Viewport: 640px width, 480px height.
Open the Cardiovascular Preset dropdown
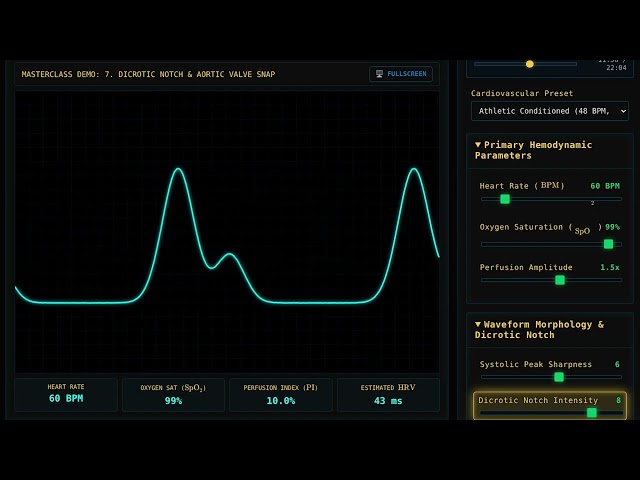pyautogui.click(x=550, y=111)
